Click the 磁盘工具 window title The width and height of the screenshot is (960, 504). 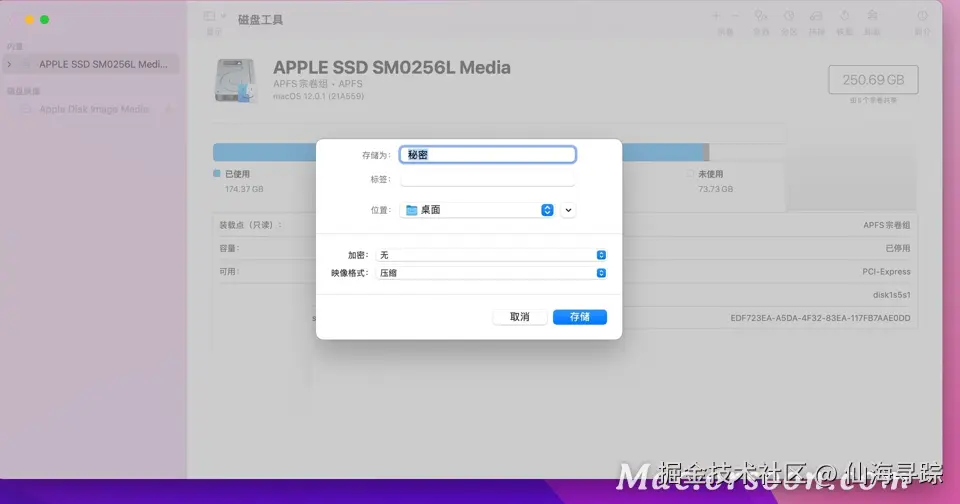click(260, 20)
